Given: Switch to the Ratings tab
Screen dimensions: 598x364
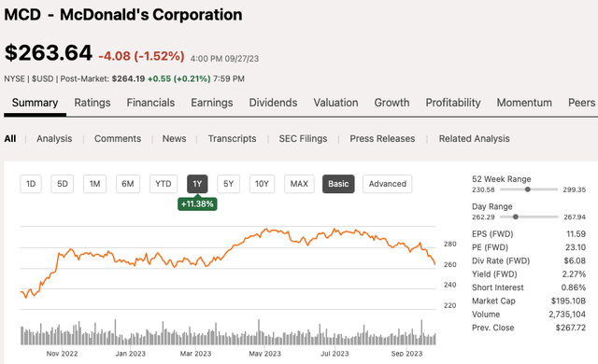Looking at the screenshot, I should pyautogui.click(x=93, y=103).
